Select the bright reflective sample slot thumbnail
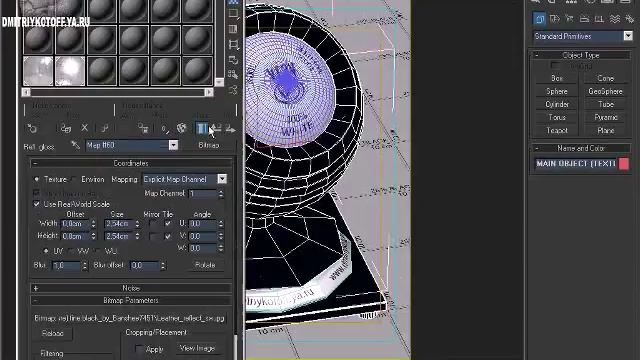 [70, 71]
